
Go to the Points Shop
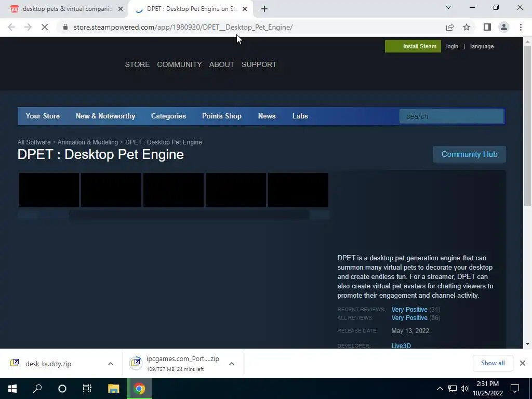(222, 116)
